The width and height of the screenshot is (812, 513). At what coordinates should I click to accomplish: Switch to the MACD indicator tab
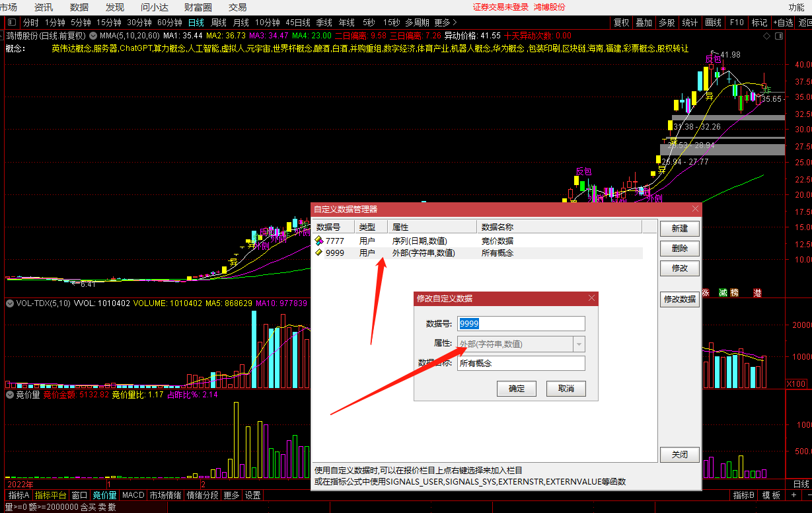[x=133, y=495]
